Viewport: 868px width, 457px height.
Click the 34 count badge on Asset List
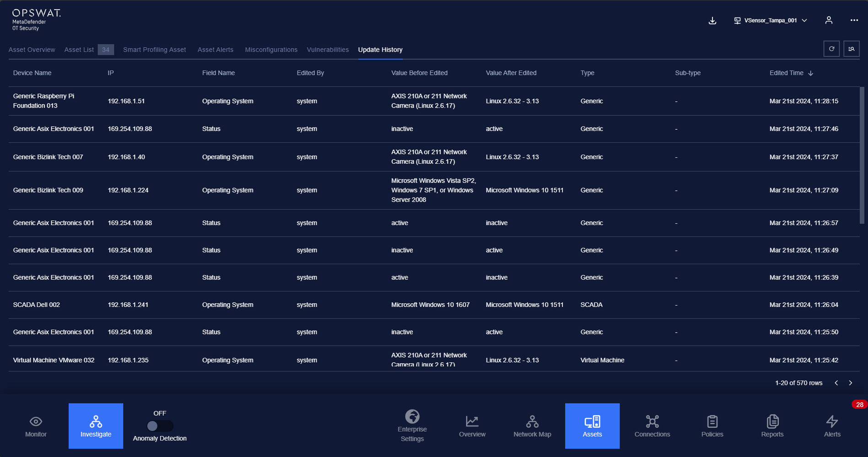(106, 49)
